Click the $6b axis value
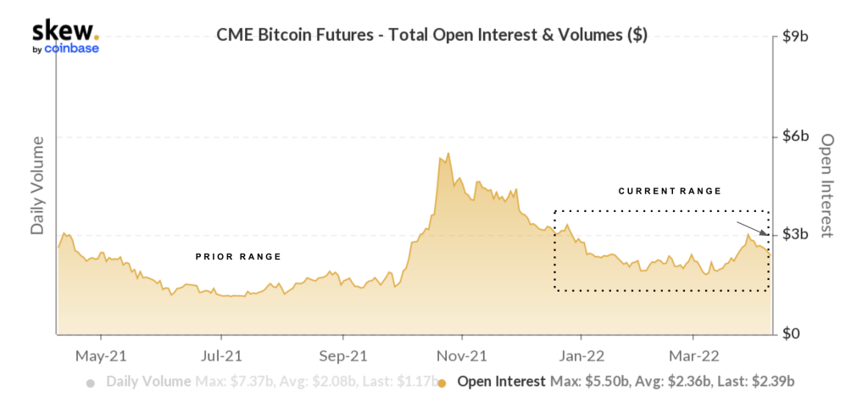The image size is (868, 408). (793, 136)
